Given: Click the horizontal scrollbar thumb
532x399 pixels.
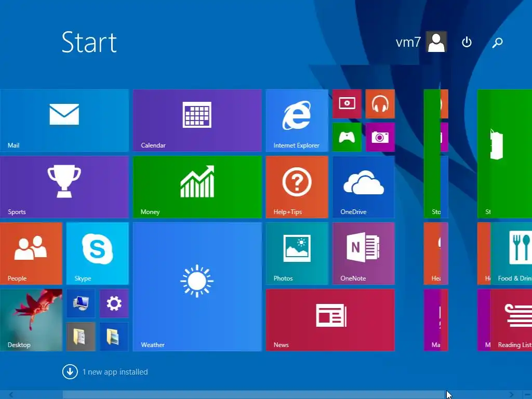Looking at the screenshot, I should (254, 395).
